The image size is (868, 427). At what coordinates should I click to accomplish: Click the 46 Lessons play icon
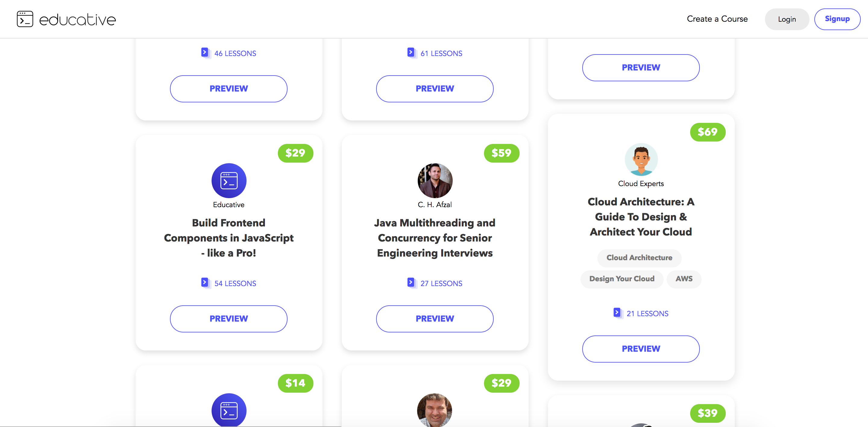[205, 52]
